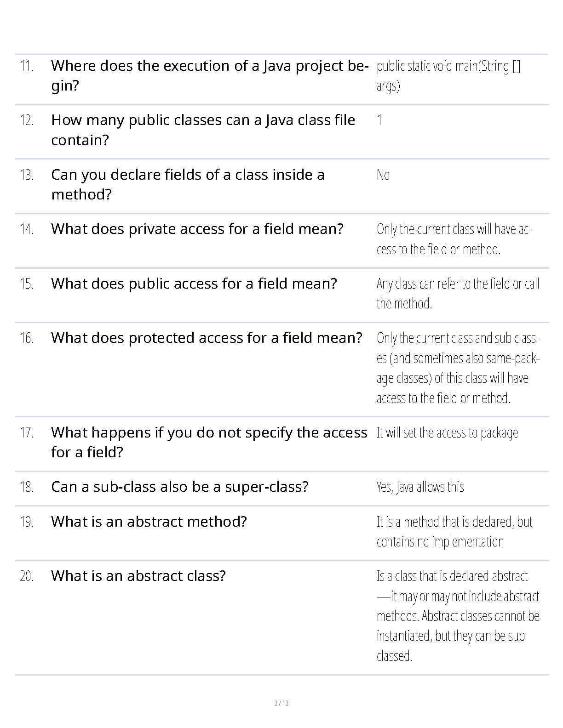Click the question about private access
Screen dimensions: 563x728
[x=197, y=229]
